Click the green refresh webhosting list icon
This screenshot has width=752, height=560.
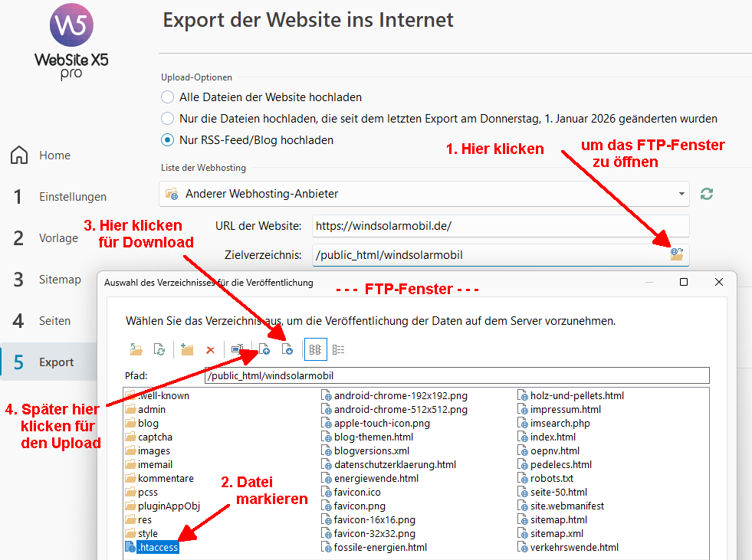click(x=707, y=194)
